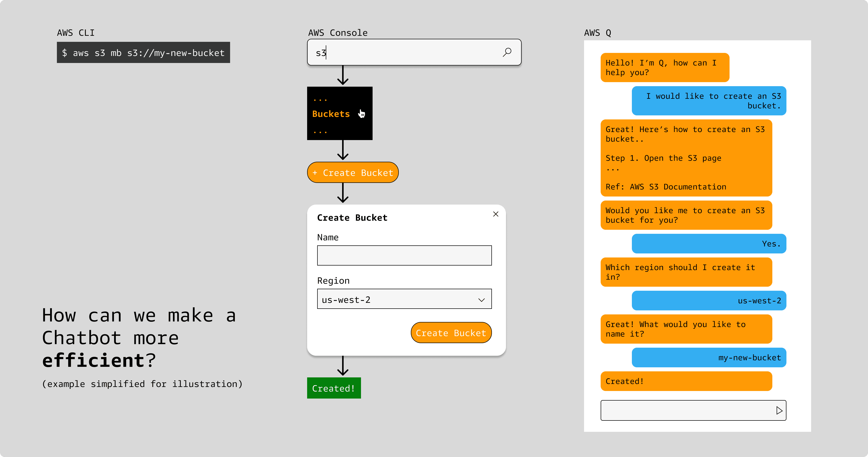Click the CLI command aws s3 mb
The image size is (868, 457).
143,53
